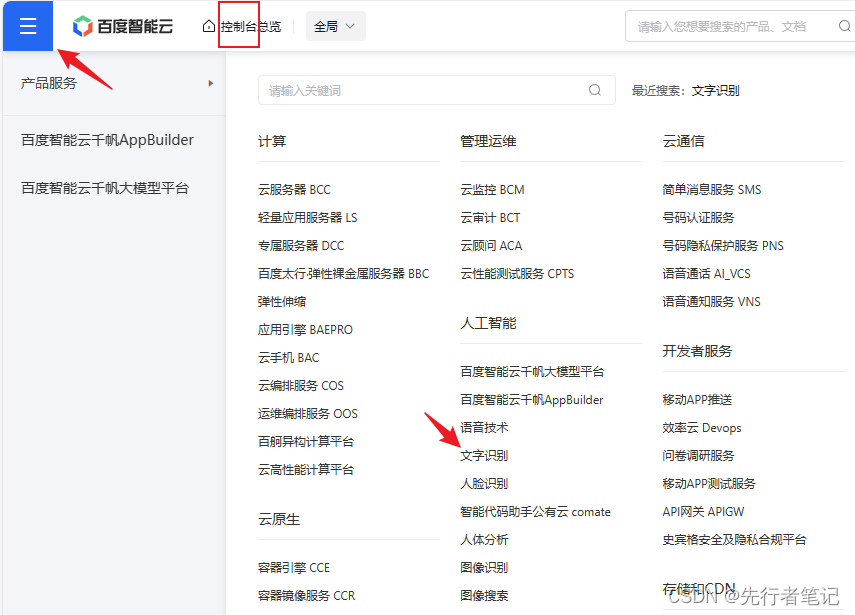Viewport: 855px width, 615px height.
Task: Open 云审计 BCT
Action: tap(490, 218)
